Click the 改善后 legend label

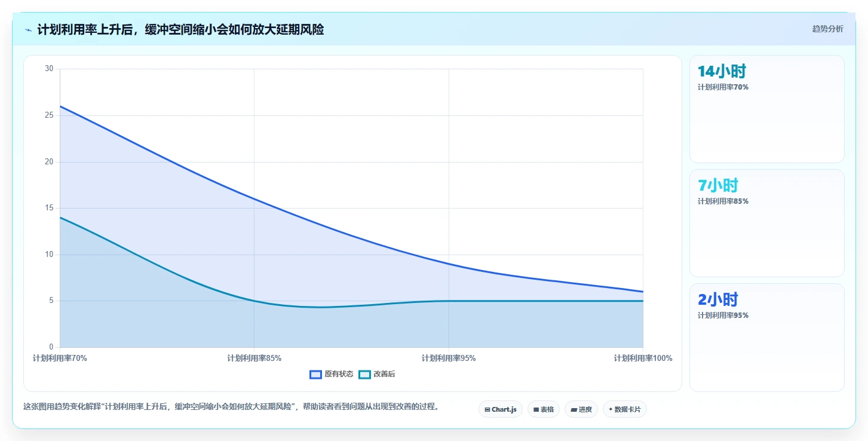point(384,375)
